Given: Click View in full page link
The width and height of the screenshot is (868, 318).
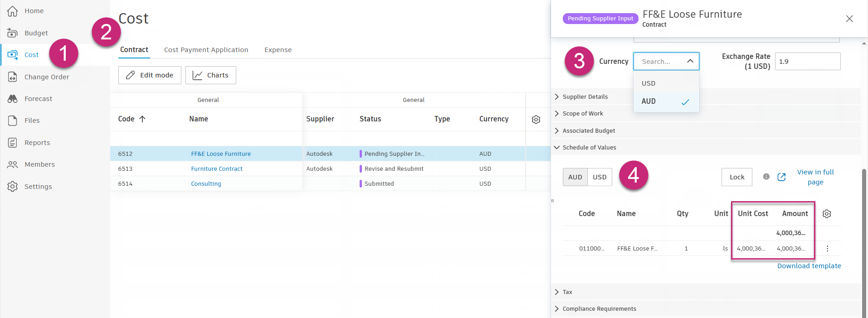Looking at the screenshot, I should pos(815,177).
